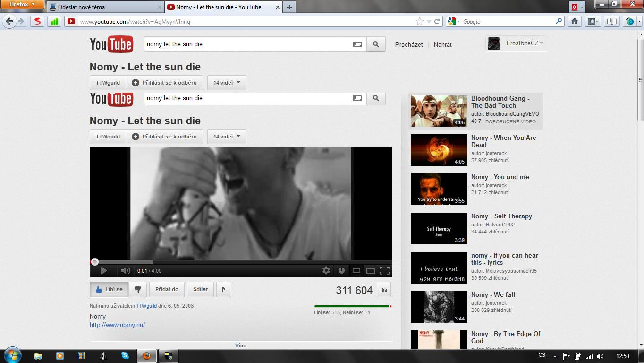The height and width of the screenshot is (363, 644).
Task: Open the address bar history dropdown arrow
Action: pyautogui.click(x=429, y=21)
